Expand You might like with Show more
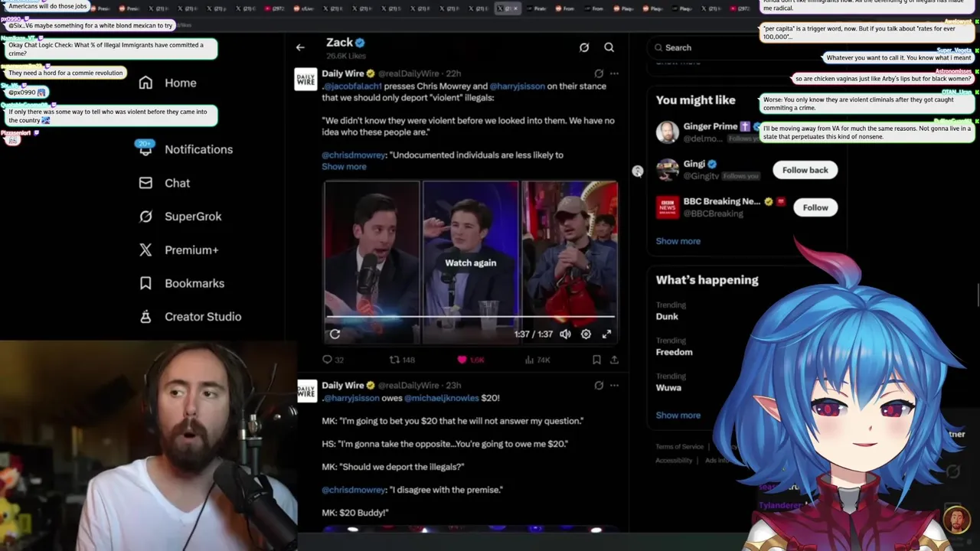The width and height of the screenshot is (980, 551). [678, 241]
